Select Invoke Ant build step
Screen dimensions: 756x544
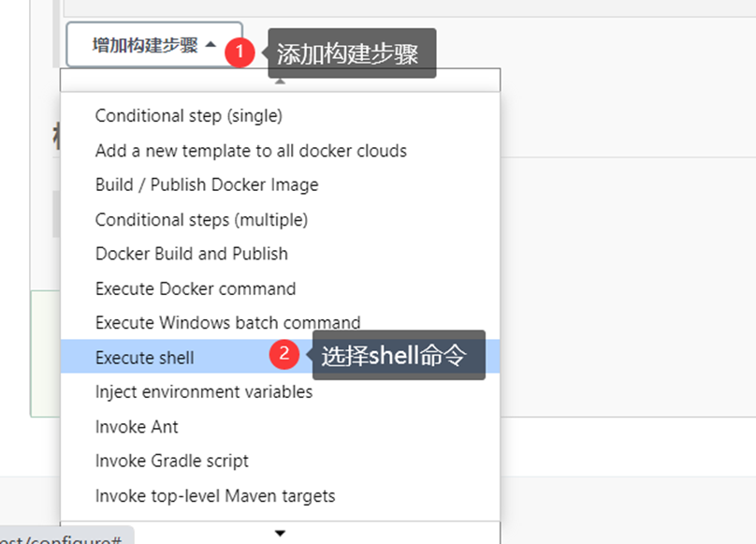pos(137,427)
